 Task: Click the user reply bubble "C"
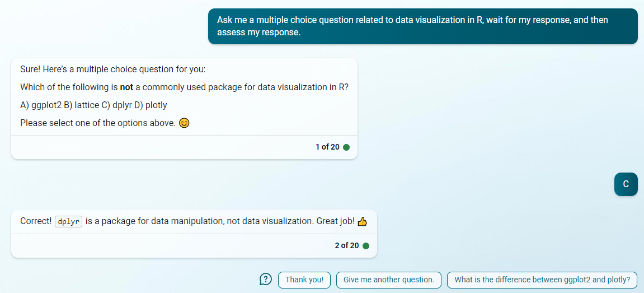click(x=626, y=184)
